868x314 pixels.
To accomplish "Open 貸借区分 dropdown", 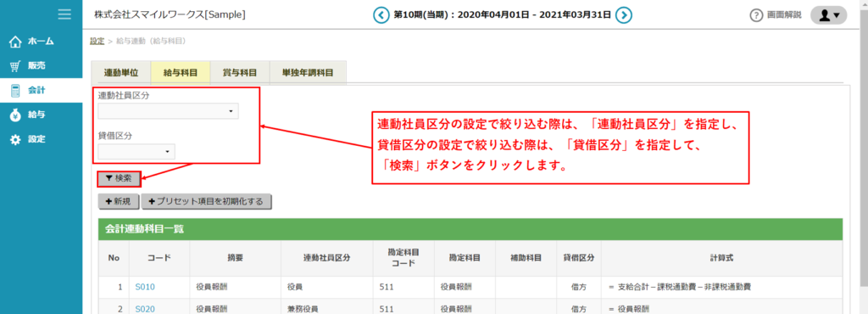I will tap(136, 152).
